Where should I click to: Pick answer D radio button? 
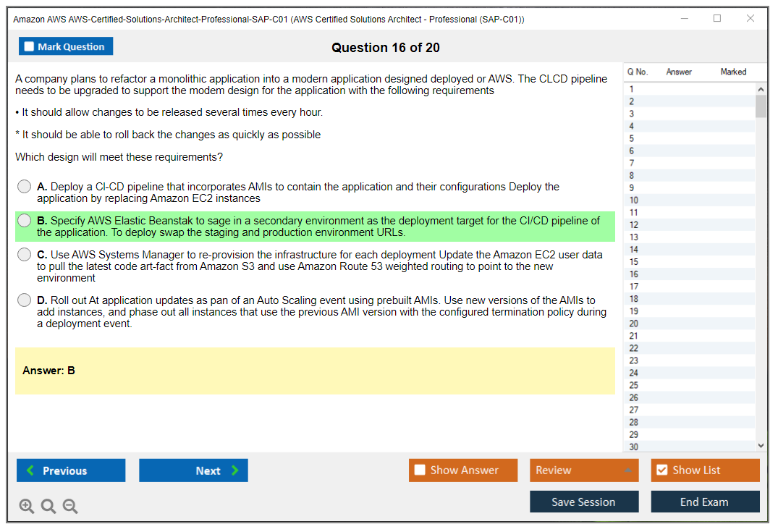(25, 300)
